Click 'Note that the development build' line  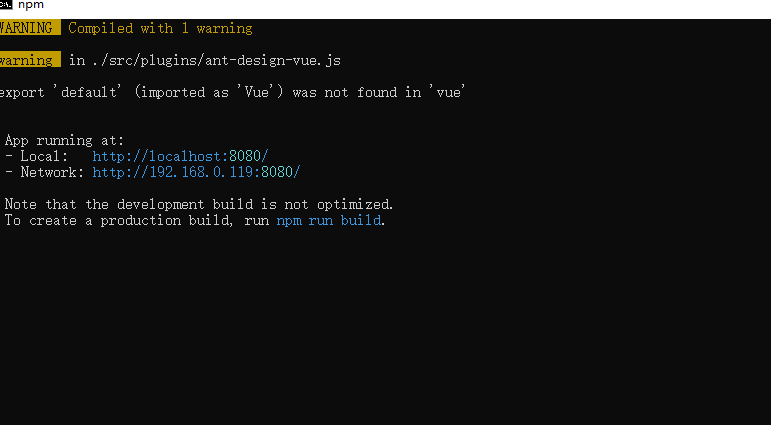coord(199,204)
